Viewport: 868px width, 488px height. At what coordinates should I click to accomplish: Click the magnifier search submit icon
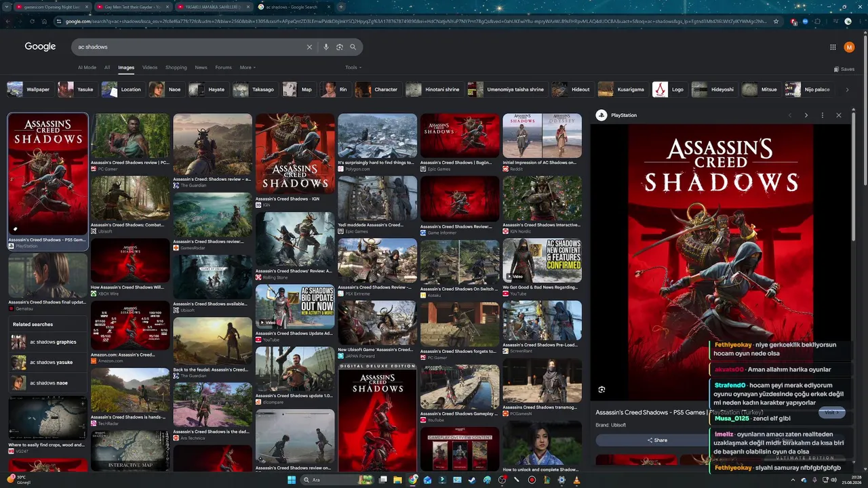pyautogui.click(x=353, y=47)
